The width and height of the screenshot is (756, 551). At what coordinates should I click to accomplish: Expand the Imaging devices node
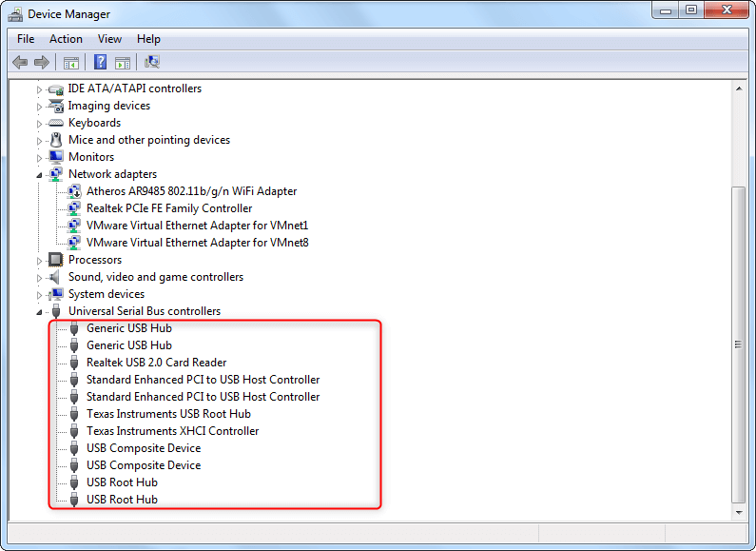pos(39,107)
